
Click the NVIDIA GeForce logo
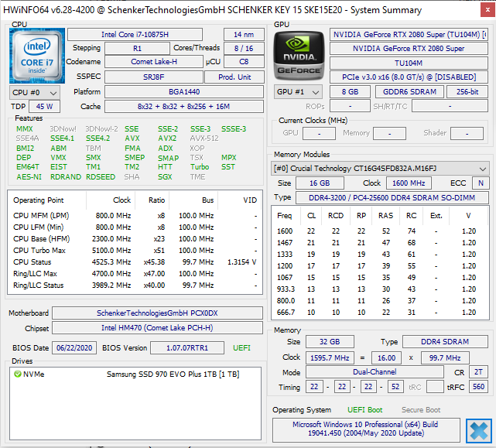pyautogui.click(x=299, y=56)
